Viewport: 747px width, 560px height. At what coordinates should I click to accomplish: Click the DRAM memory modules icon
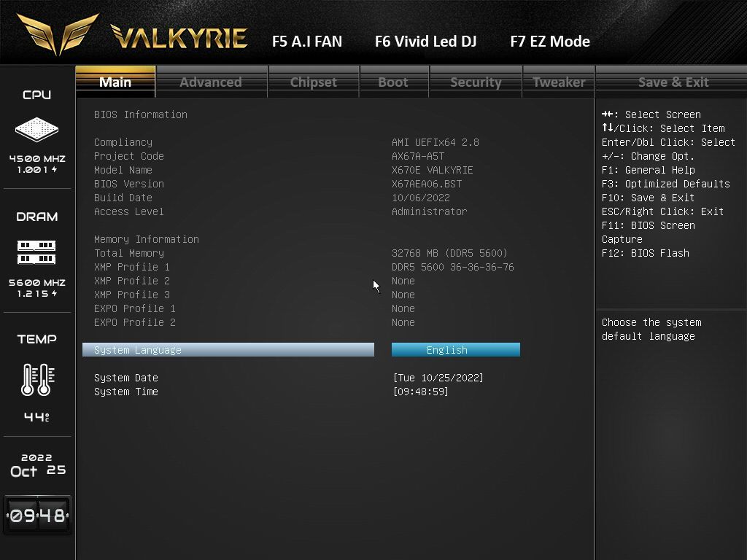pos(36,252)
